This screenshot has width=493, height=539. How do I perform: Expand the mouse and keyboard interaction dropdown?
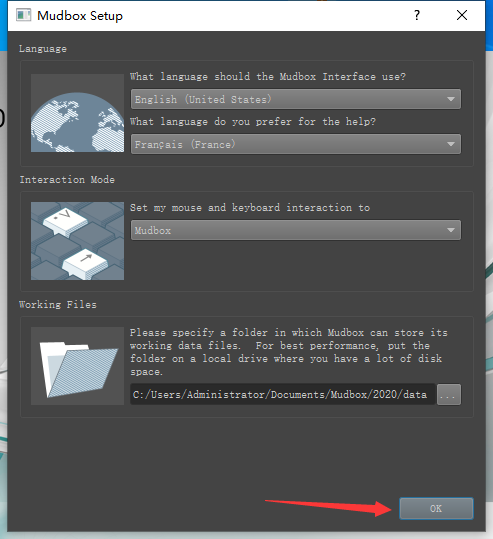451,230
